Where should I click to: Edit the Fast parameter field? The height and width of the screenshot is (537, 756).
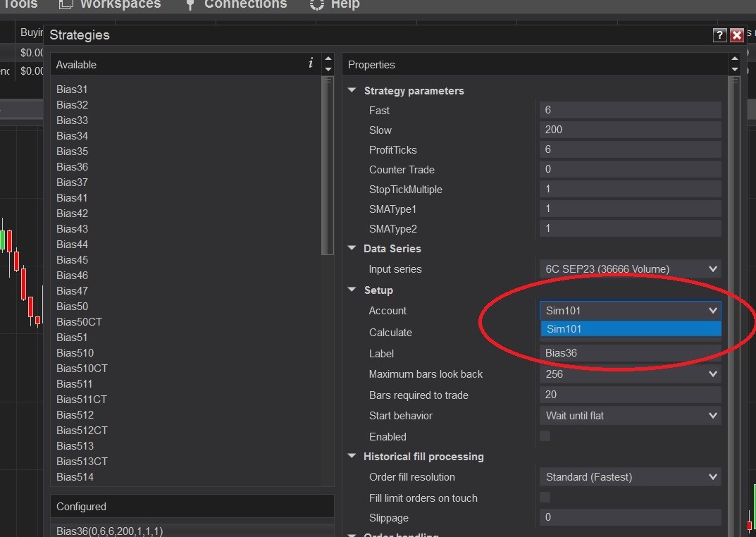pos(630,110)
